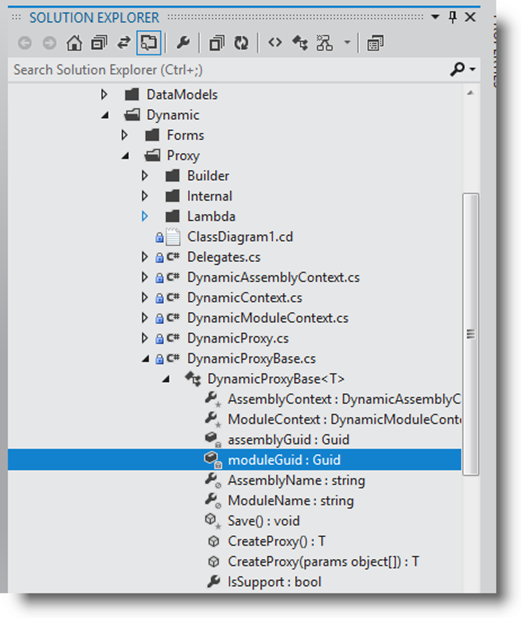Select ClassDiagram1.cd file

pyautogui.click(x=240, y=237)
